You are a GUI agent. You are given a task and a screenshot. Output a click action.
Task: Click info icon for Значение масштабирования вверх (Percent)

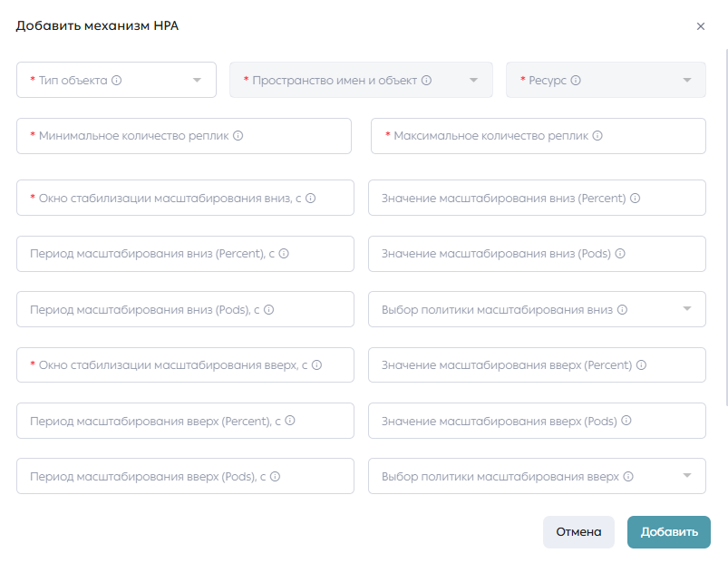tap(641, 365)
